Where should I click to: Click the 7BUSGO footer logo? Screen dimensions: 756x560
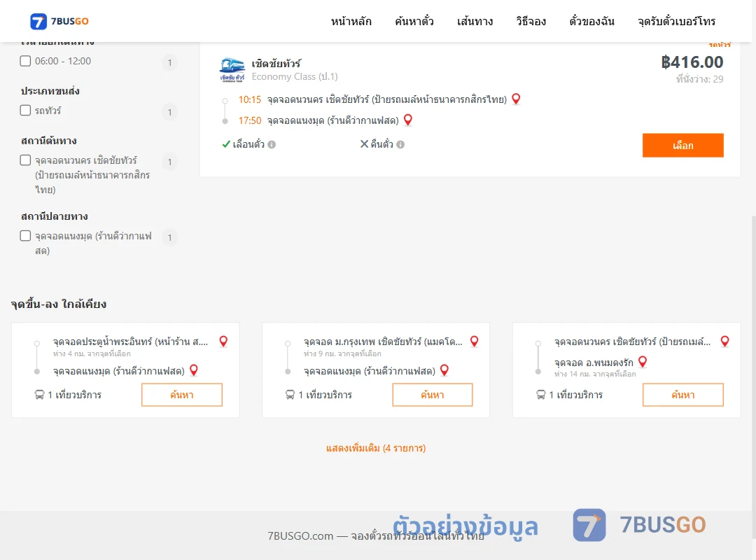639,525
